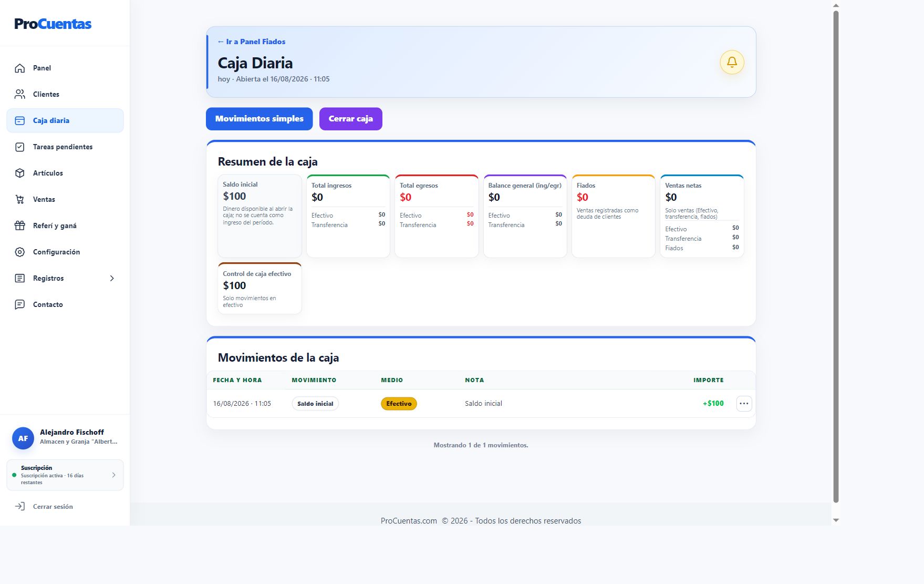The width and height of the screenshot is (924, 584).
Task: Click the ProCuentas logo
Action: [53, 24]
